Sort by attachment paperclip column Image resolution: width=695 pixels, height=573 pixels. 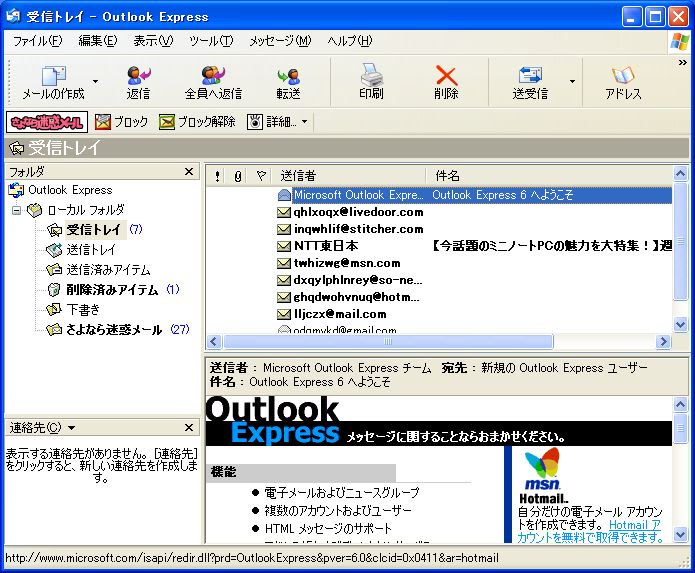pyautogui.click(x=238, y=176)
